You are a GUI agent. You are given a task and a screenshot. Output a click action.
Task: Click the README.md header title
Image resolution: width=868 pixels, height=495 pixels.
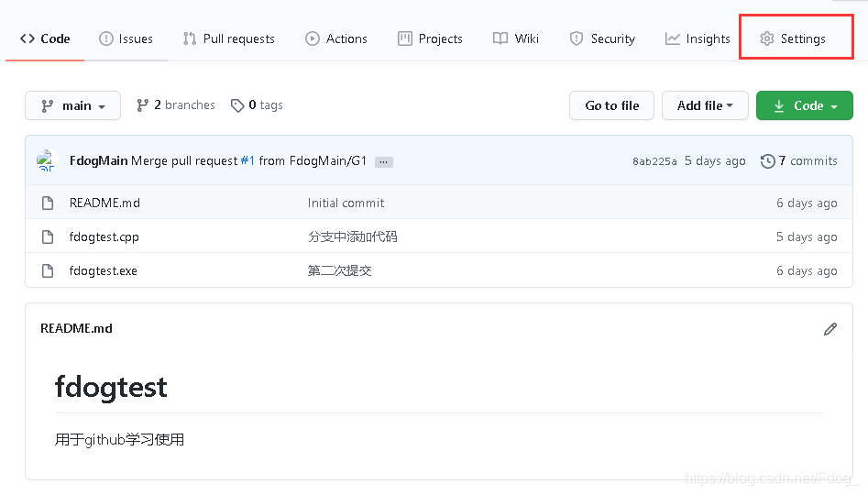[x=76, y=328]
